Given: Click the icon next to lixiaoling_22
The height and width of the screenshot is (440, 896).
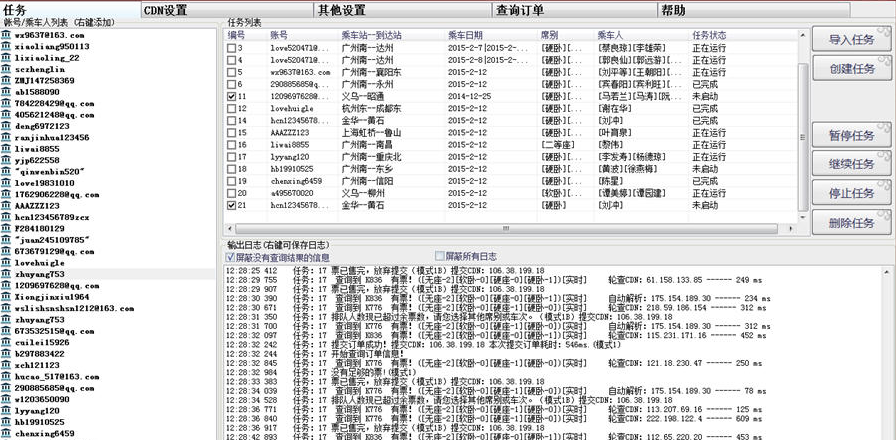Looking at the screenshot, I should click(x=6, y=57).
